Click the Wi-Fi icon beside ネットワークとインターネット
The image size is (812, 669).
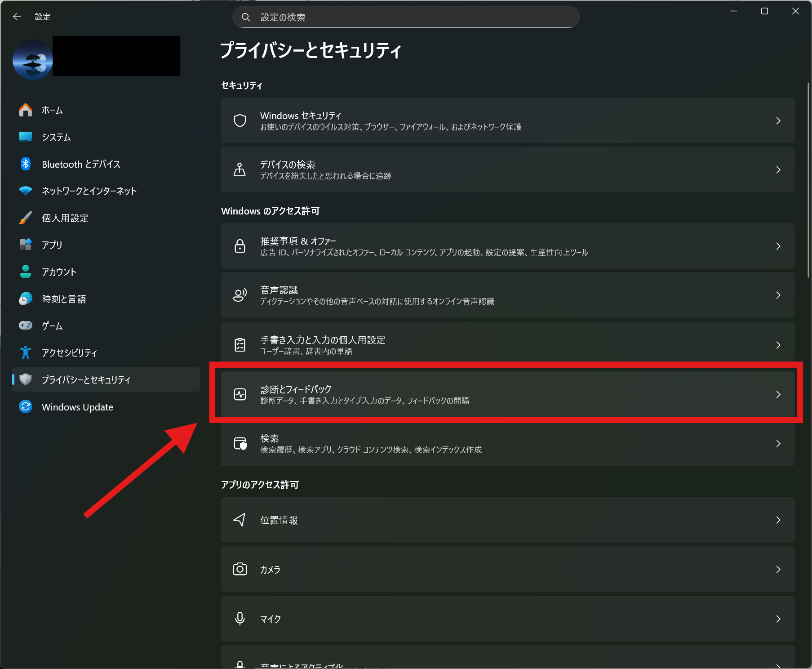[26, 191]
